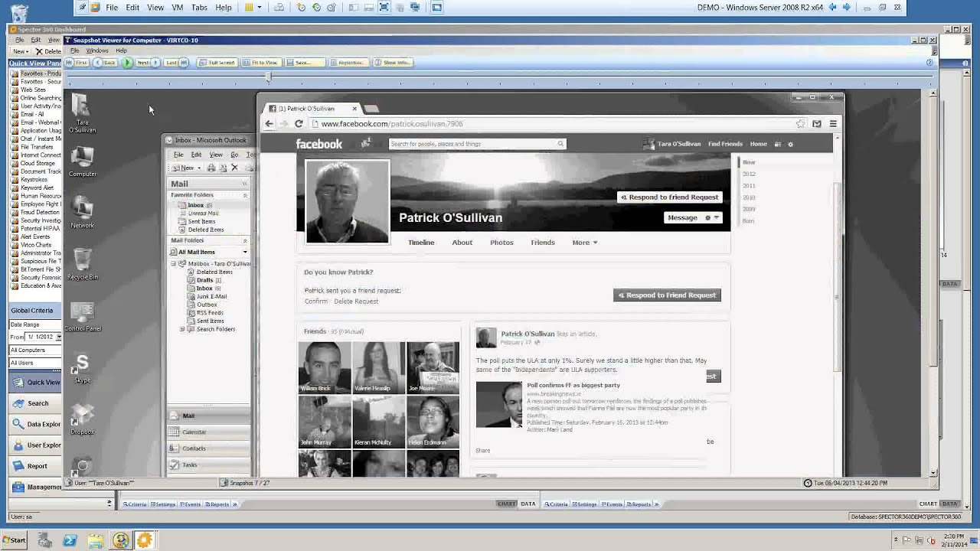980x551 pixels.
Task: Click the left Reports tab at the bottom
Action: [217, 504]
